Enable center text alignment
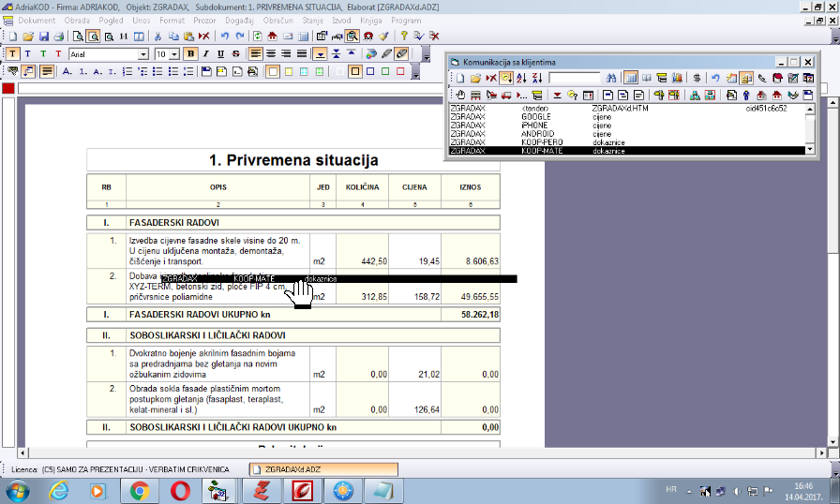Image resolution: width=840 pixels, height=504 pixels. click(271, 54)
